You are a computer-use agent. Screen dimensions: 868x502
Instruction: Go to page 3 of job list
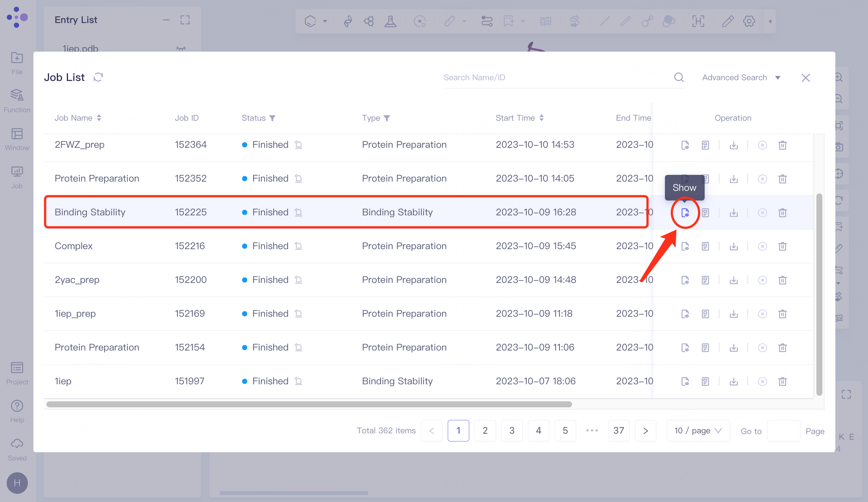click(x=512, y=431)
